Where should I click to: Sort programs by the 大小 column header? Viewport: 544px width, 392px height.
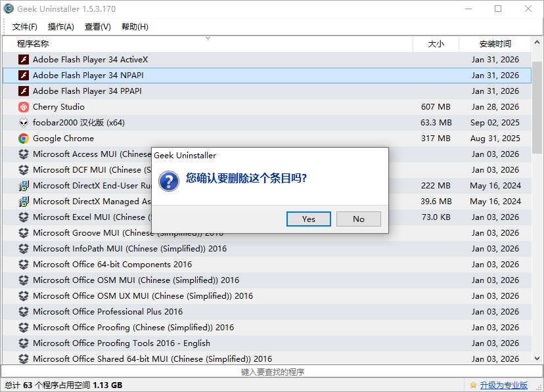point(436,43)
